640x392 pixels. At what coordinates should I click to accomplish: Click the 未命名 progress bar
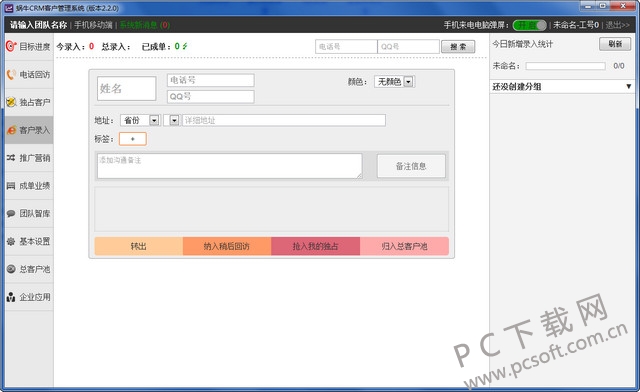[x=565, y=66]
